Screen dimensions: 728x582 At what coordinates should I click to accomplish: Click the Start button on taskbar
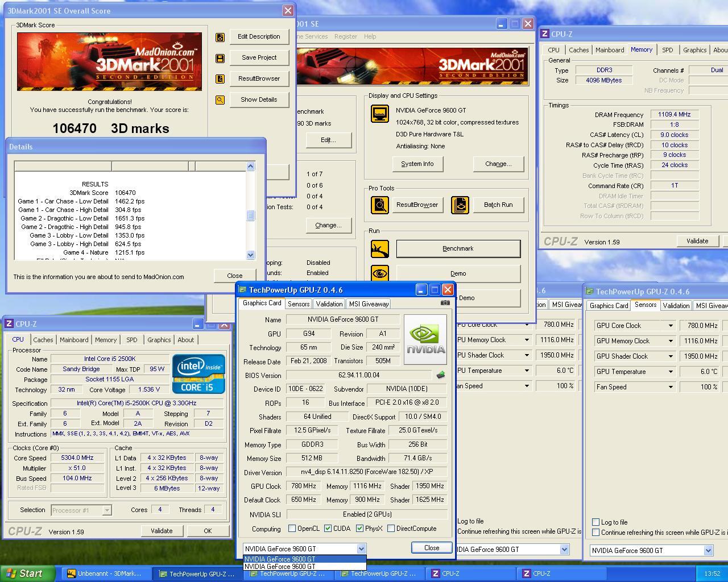(27, 573)
